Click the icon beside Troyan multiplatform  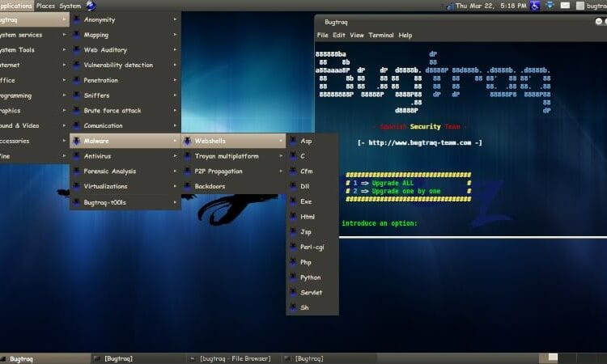pos(188,156)
